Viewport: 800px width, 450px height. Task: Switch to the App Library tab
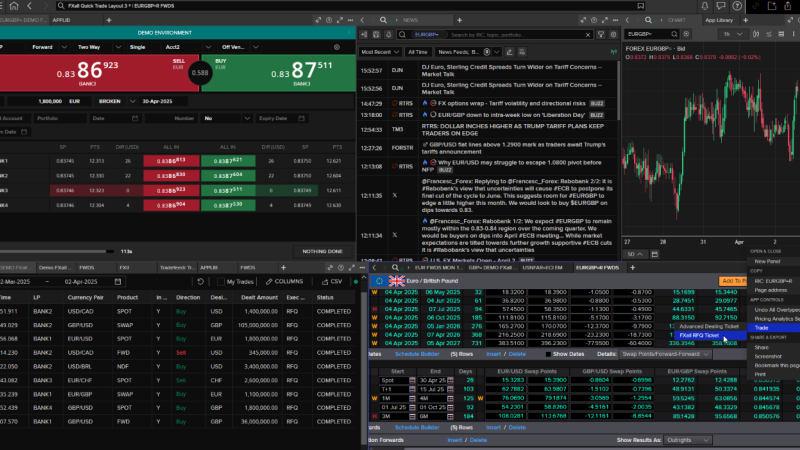(719, 20)
